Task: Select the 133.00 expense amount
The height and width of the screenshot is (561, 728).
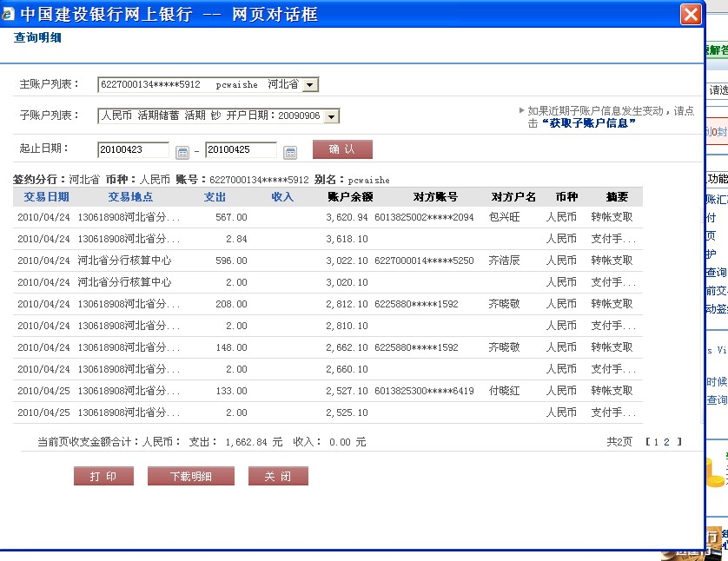Action: point(231,391)
